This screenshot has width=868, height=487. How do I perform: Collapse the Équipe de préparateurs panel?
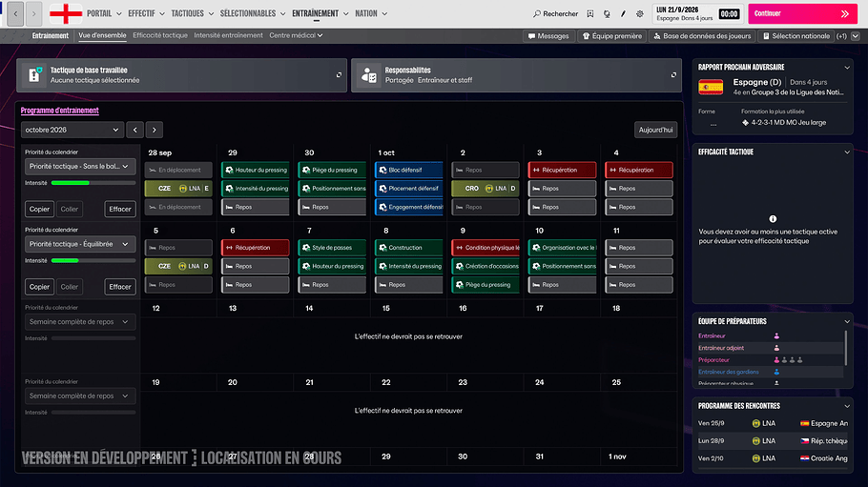click(x=847, y=321)
